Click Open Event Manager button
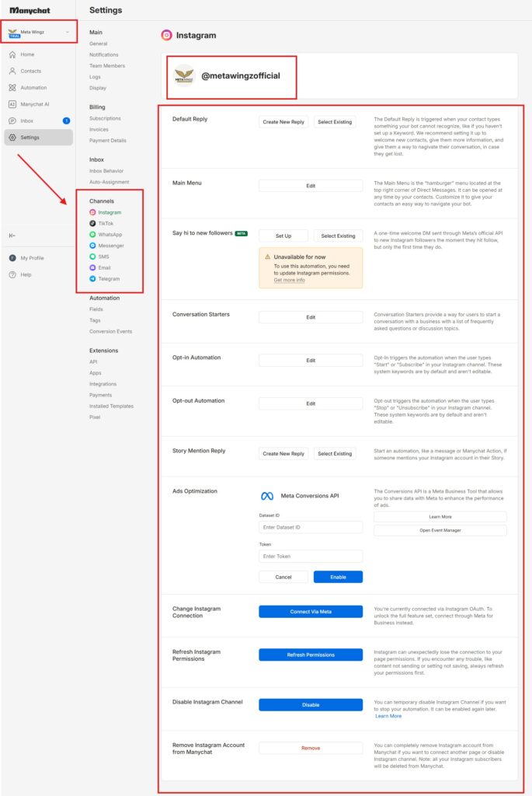Screen dimensions: 532x796 coord(440,530)
